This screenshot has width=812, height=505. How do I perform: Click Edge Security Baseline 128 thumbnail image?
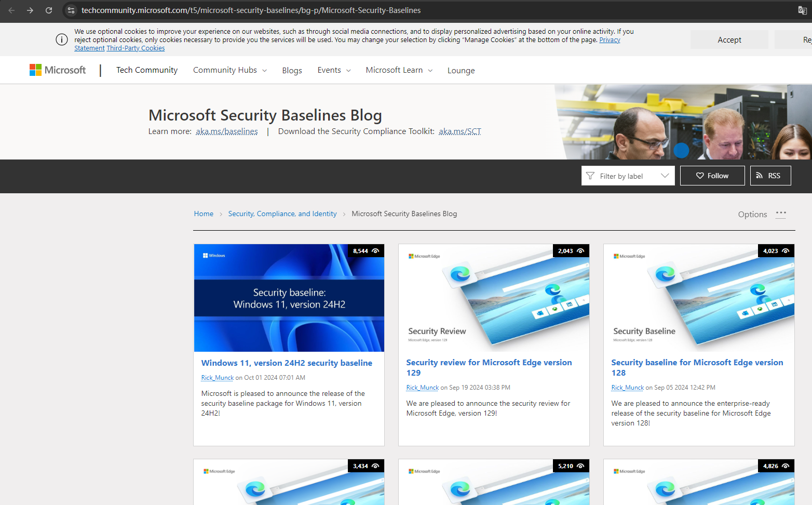[699, 298]
